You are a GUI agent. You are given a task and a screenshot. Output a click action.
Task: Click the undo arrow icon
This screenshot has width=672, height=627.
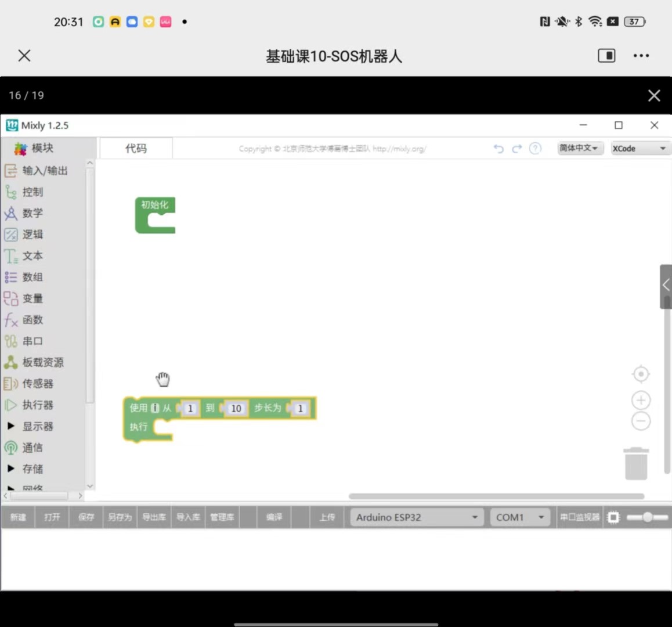pos(498,149)
